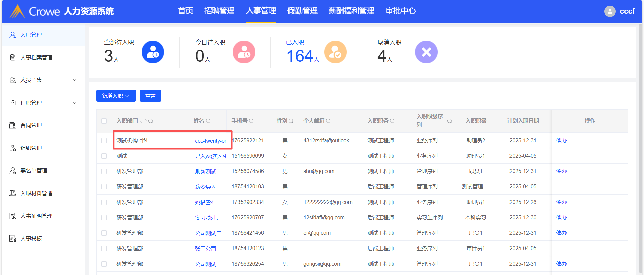Click the blue 全部待入职 person icon
The height and width of the screenshot is (275, 644).
[153, 52]
